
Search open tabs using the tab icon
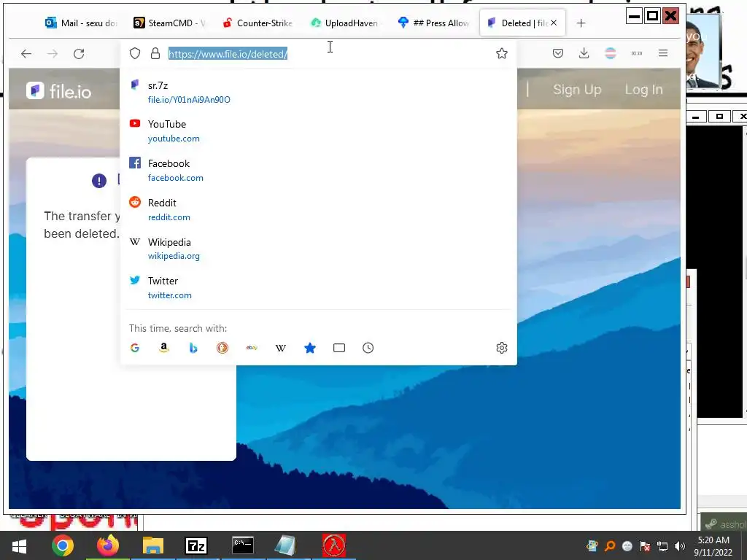click(339, 348)
